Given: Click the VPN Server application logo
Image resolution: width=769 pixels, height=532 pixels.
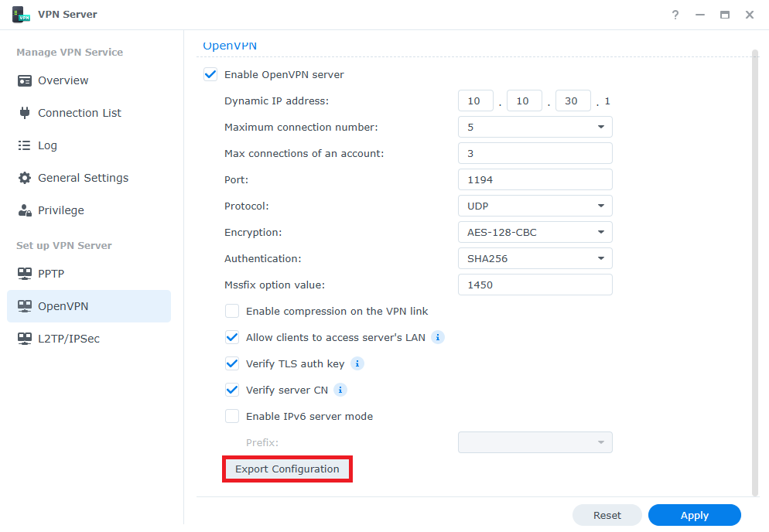Looking at the screenshot, I should tap(21, 14).
